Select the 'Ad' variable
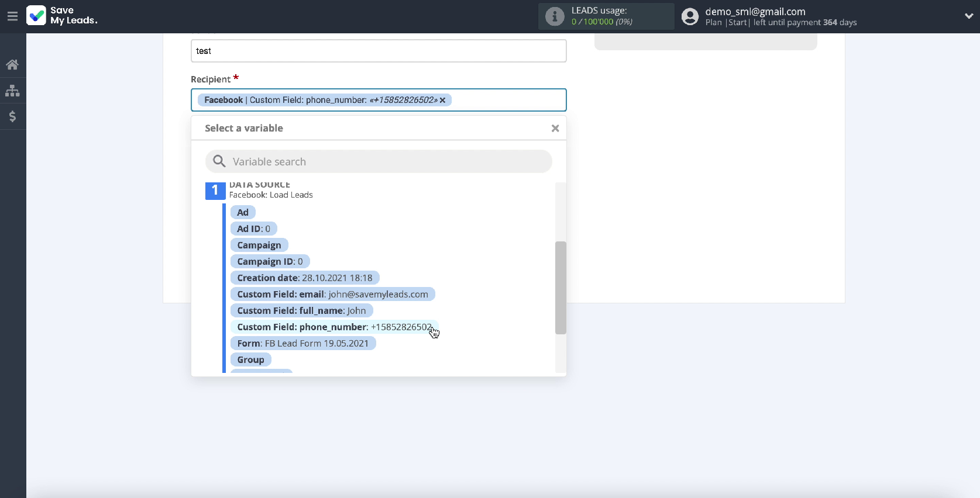Screen dimensions: 980x498 (243, 212)
